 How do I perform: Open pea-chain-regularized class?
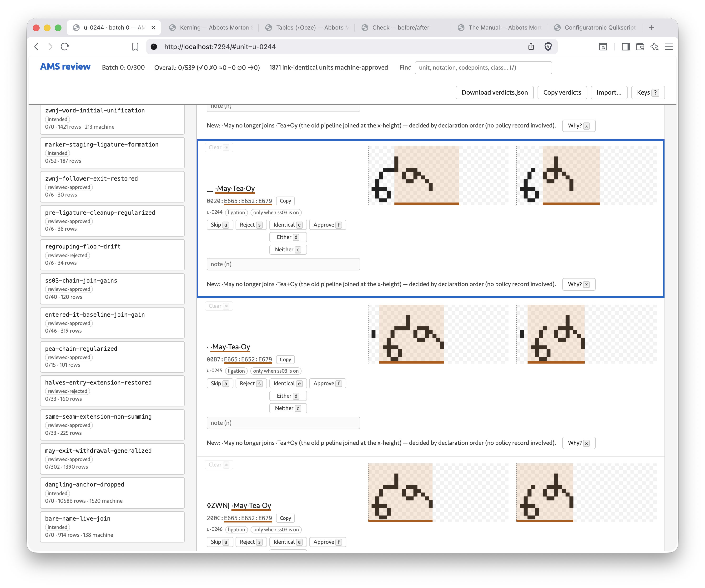tap(112, 357)
